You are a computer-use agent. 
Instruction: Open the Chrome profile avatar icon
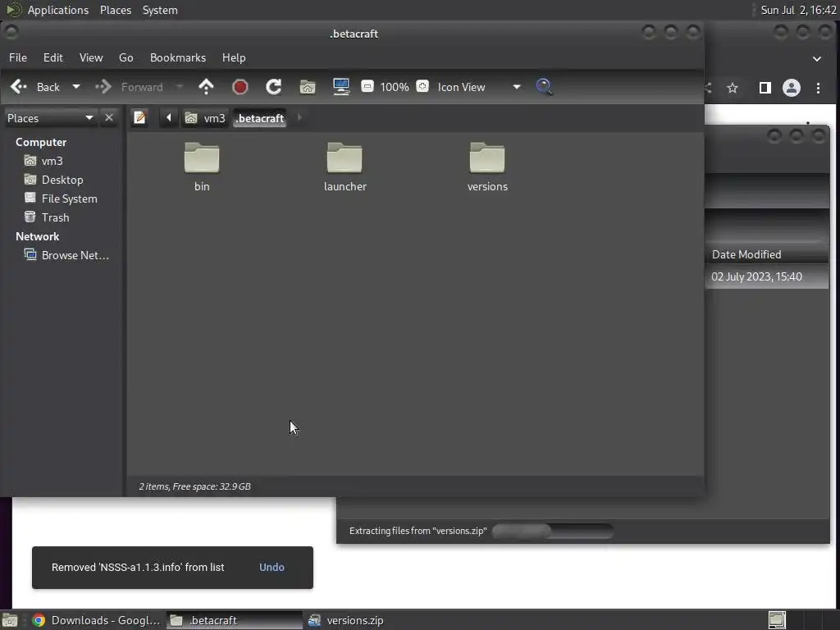[792, 88]
